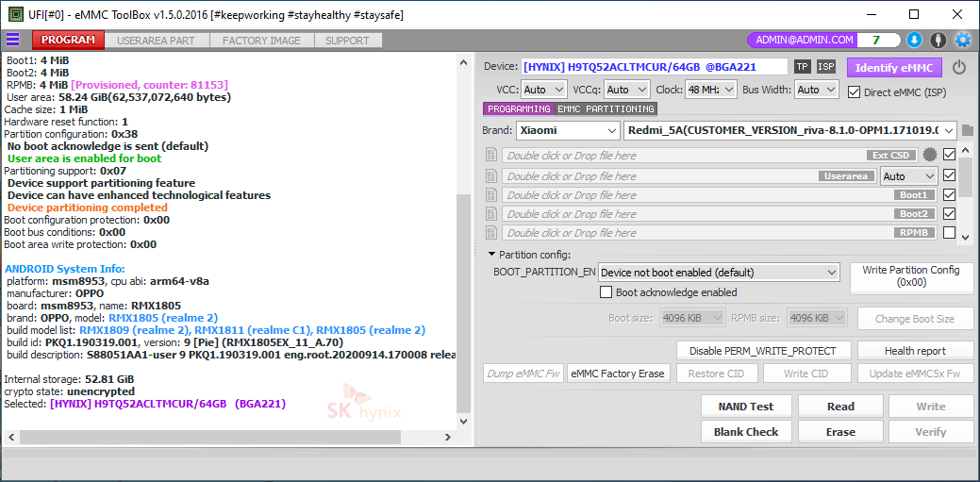Click the Userarea file drop field
The image size is (980, 482).
click(689, 176)
